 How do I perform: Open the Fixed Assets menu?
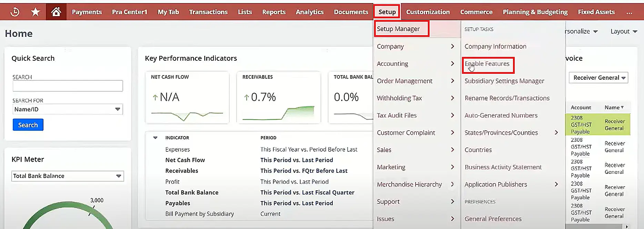pyautogui.click(x=596, y=12)
